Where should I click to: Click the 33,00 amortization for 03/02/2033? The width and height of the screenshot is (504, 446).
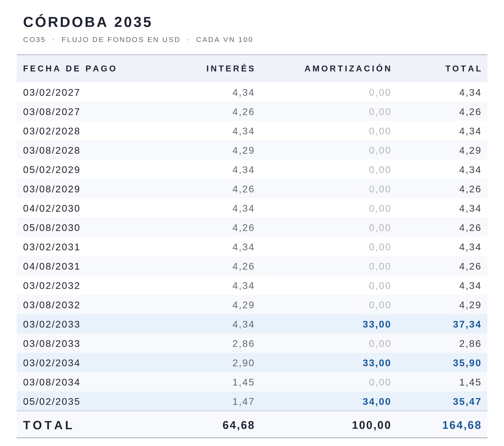click(376, 324)
